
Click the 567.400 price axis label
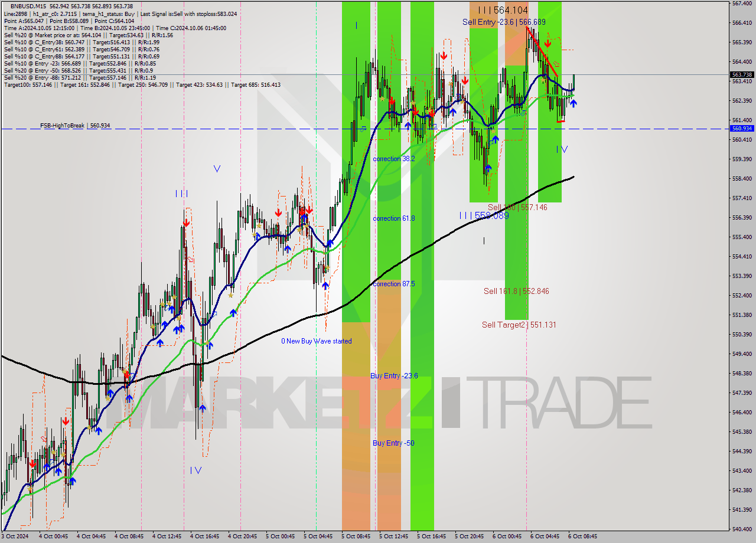(741, 3)
